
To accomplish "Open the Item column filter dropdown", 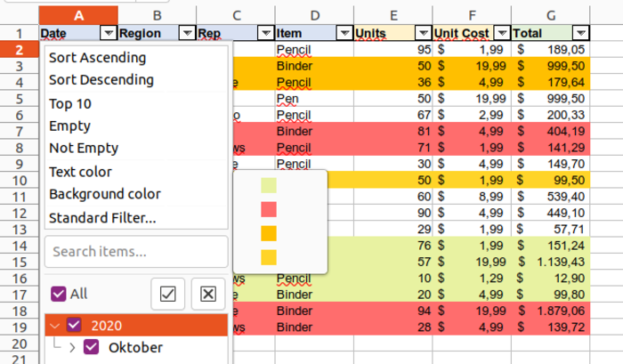I will pyautogui.click(x=344, y=33).
